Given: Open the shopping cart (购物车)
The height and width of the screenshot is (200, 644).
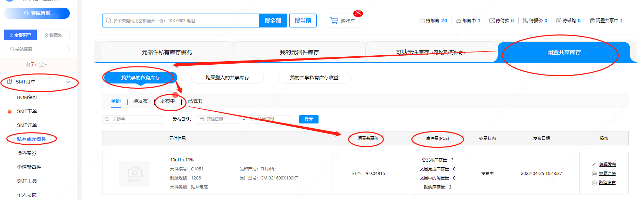Looking at the screenshot, I should point(343,21).
